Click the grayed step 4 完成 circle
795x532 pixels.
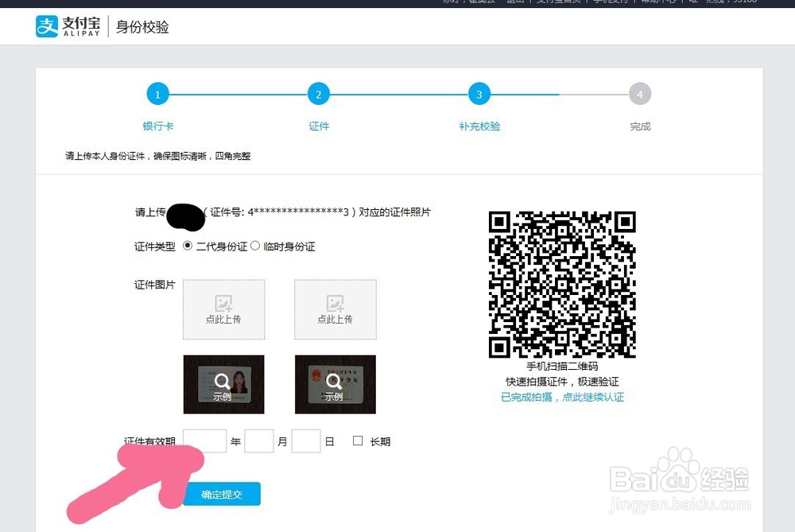click(640, 93)
